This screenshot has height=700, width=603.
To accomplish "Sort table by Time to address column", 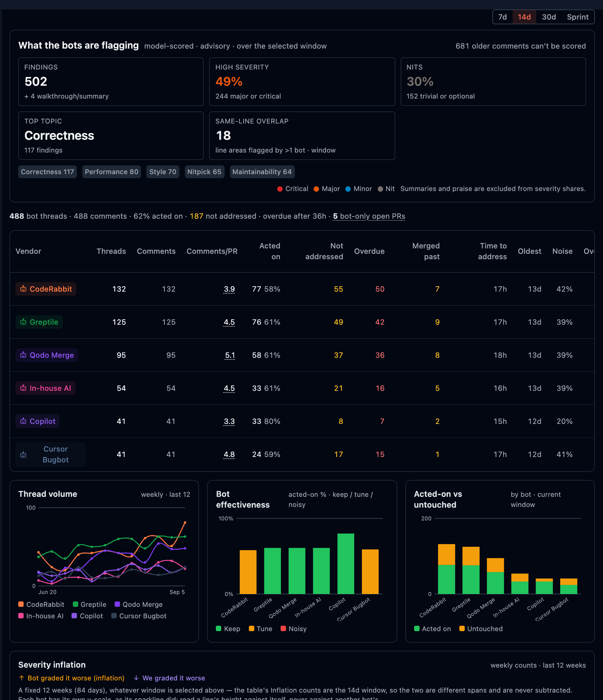I will point(492,251).
